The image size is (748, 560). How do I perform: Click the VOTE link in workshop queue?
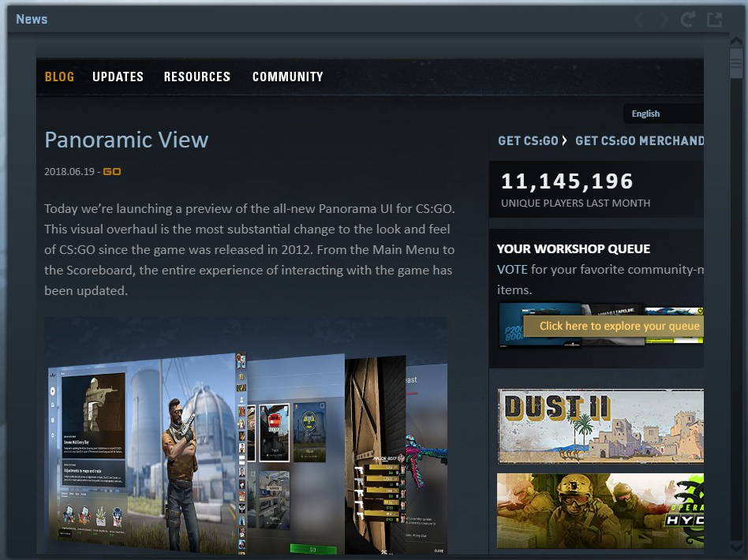512,270
